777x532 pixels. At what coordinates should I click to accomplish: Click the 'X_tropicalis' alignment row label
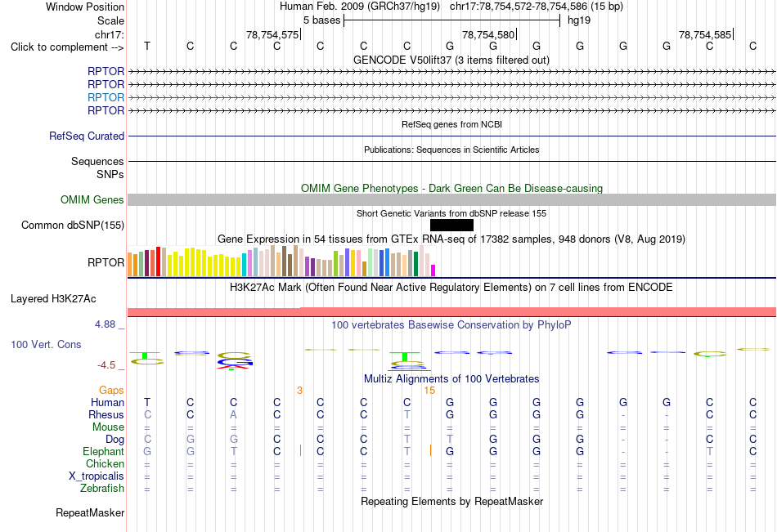click(97, 476)
